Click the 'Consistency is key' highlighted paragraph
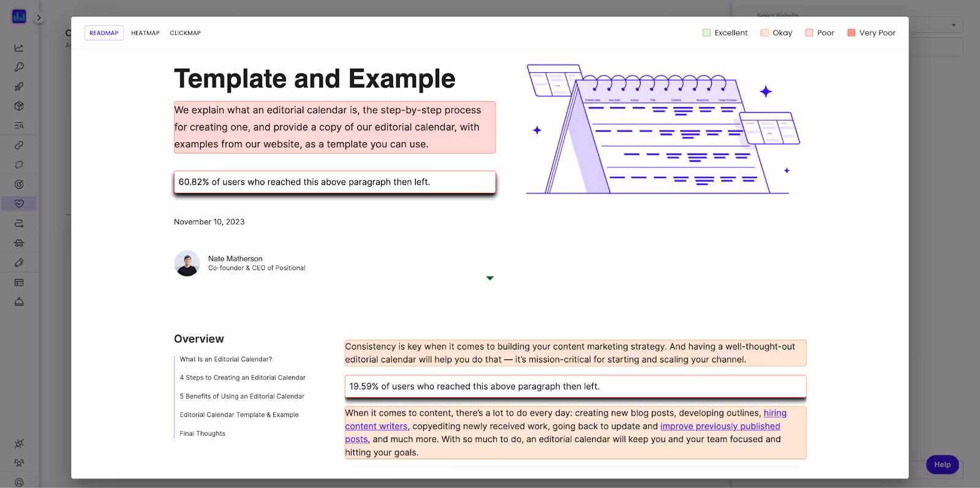 pyautogui.click(x=576, y=353)
